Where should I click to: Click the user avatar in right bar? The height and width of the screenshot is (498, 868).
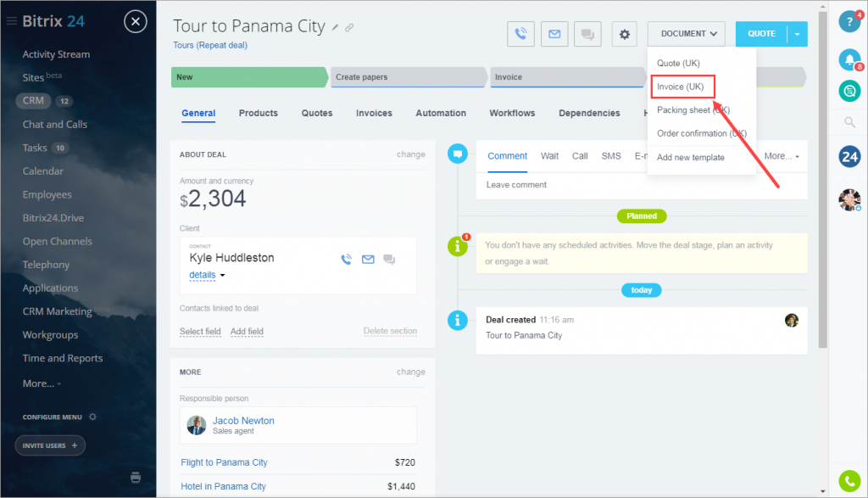[x=849, y=200]
